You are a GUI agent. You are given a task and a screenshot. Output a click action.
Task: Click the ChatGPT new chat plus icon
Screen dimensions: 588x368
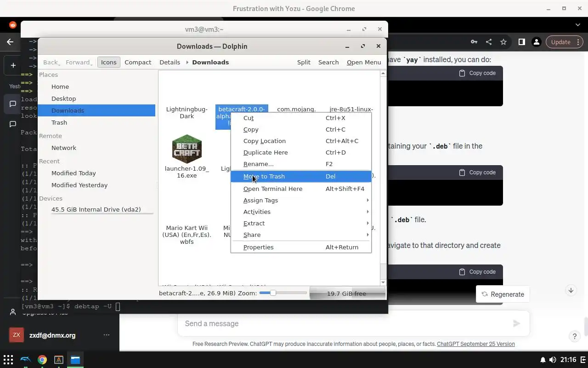pos(13,65)
